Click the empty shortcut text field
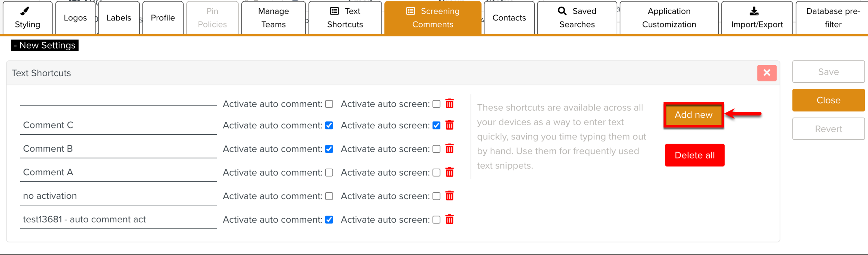This screenshot has width=868, height=255. point(118,101)
